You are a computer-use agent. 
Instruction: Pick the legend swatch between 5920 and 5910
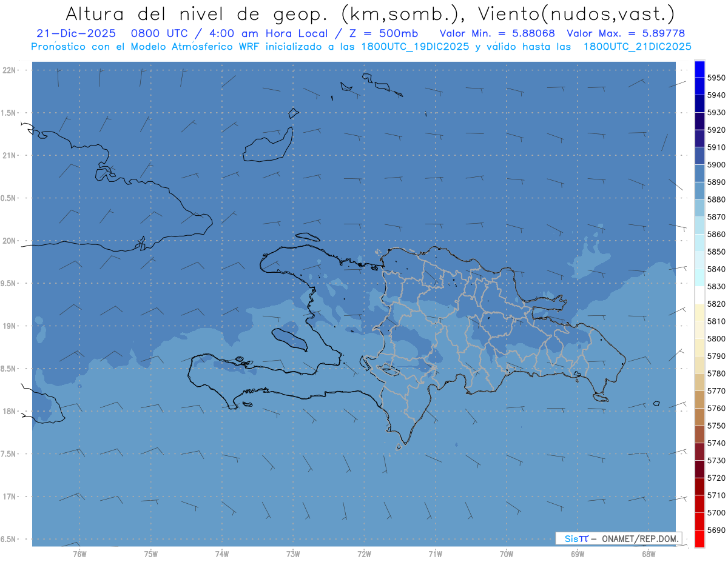pyautogui.click(x=699, y=139)
